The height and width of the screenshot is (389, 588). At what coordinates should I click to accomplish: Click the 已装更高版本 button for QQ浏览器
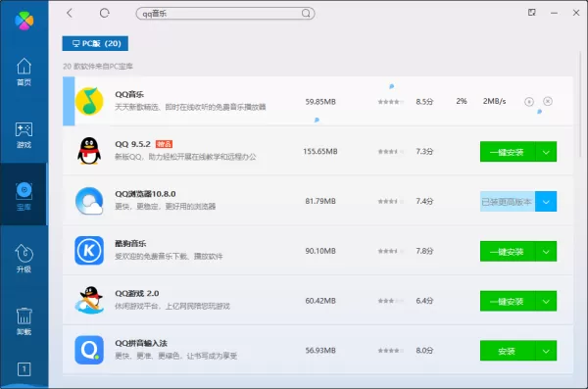(508, 202)
